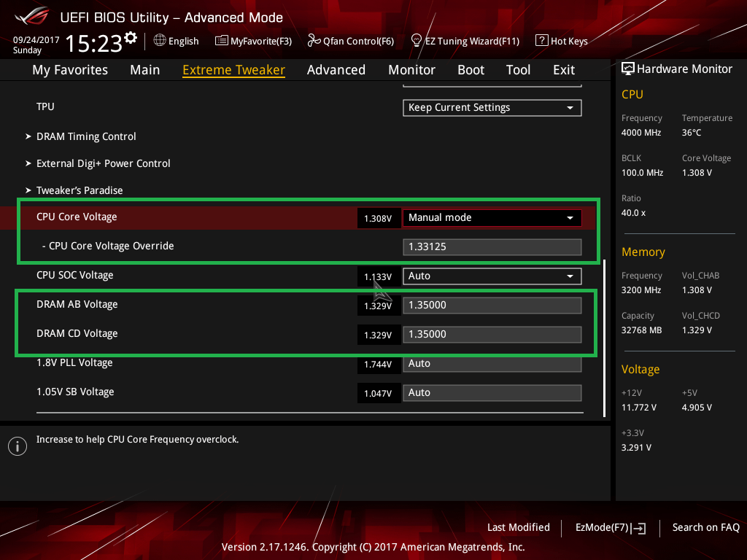
Task: Click the EZ Tuning Wizard bulb icon
Action: (416, 41)
